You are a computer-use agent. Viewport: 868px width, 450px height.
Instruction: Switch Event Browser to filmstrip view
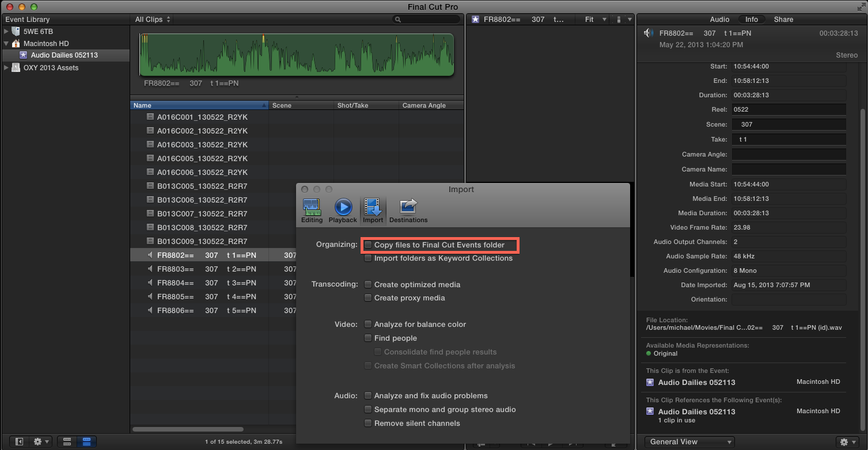coord(67,441)
